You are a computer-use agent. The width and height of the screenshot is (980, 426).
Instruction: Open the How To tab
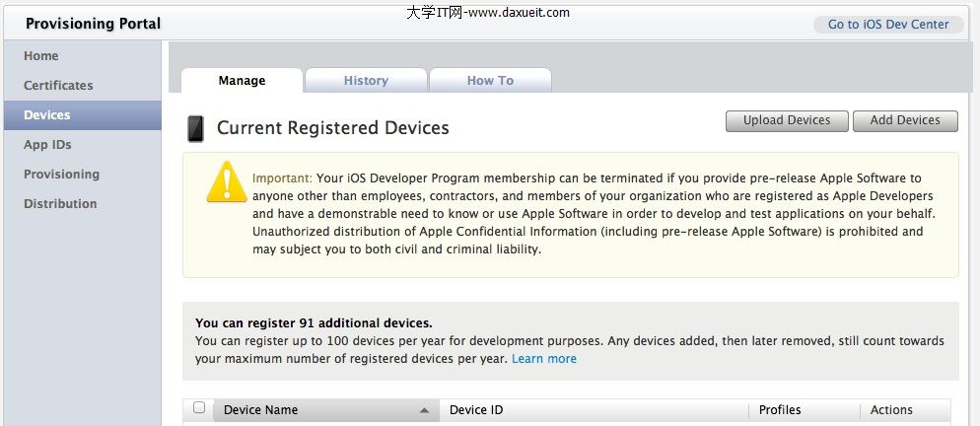point(490,81)
